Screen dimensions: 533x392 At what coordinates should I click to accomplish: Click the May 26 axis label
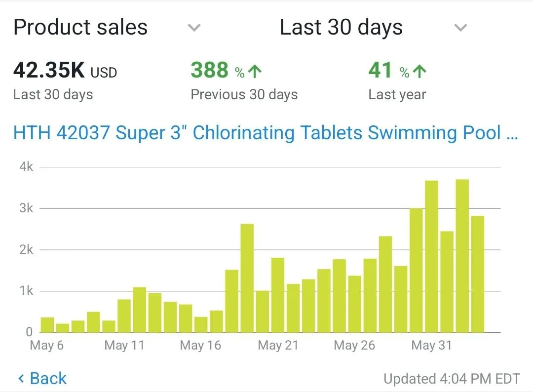coord(354,346)
